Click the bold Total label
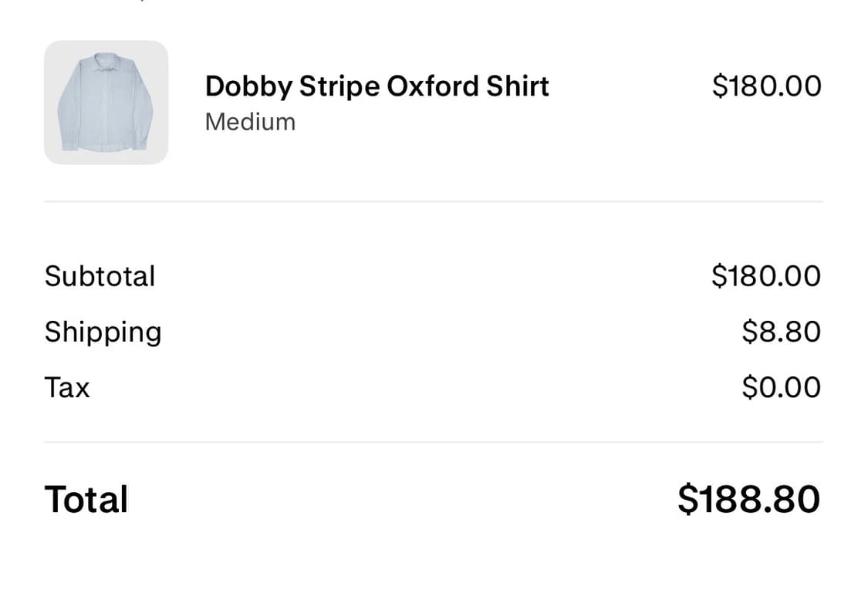Screen dimensions: 868x597 pyautogui.click(x=86, y=499)
